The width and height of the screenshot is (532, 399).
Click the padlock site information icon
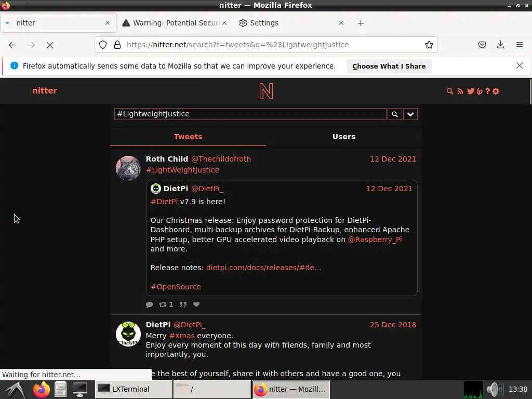[117, 45]
